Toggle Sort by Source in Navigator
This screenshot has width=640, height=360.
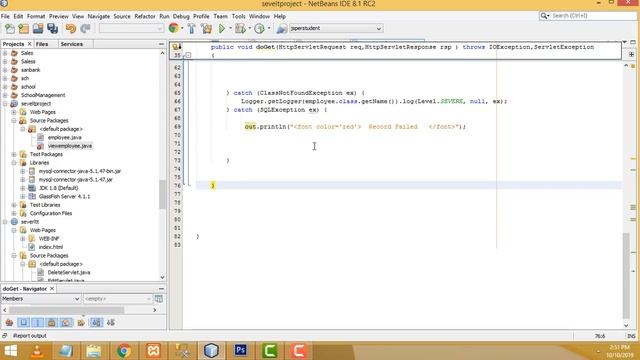[111, 322]
